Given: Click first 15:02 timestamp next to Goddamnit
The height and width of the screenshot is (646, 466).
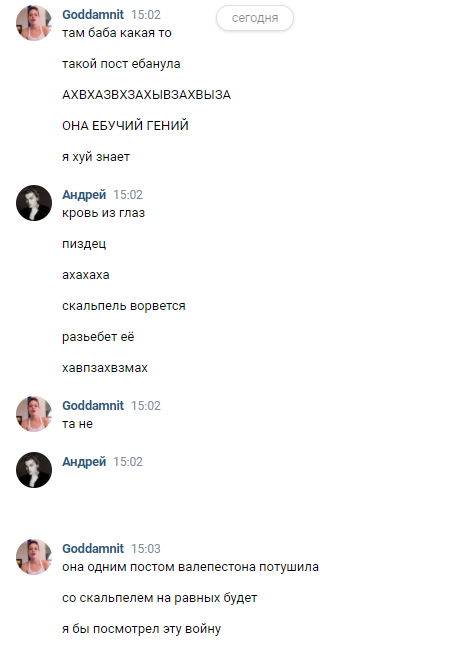Looking at the screenshot, I should click(146, 15).
